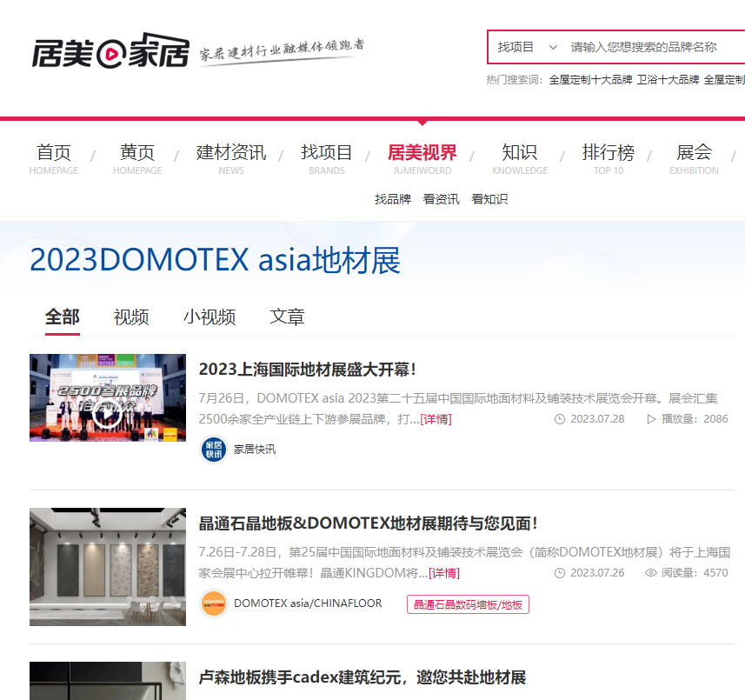745x700 pixels.
Task: Click the 居美家居 site logo
Action: click(x=110, y=50)
